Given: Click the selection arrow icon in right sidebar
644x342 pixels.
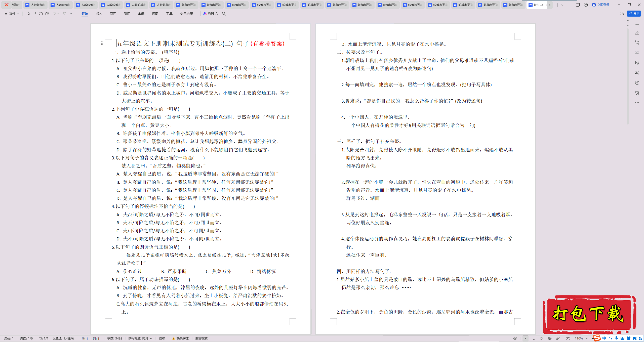Looking at the screenshot, I should pyautogui.click(x=637, y=42).
